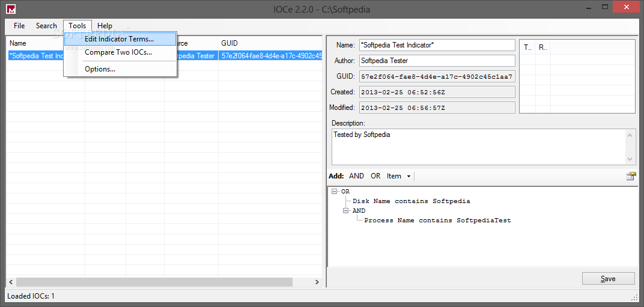Choose Edit Indicator Terms... menu entry

point(120,40)
